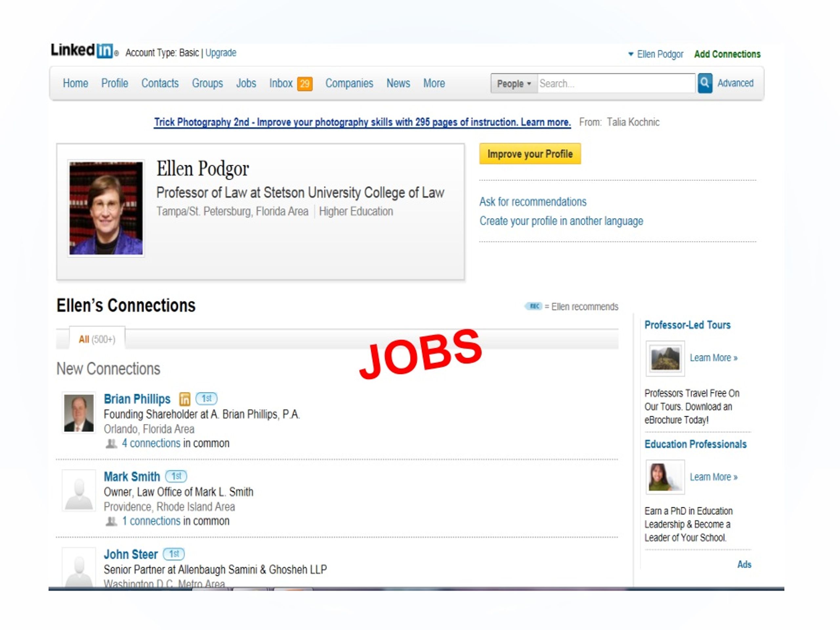Screen dimensions: 840x630
Task: Click Mark Smith's placeholder avatar
Action: pyautogui.click(x=79, y=491)
